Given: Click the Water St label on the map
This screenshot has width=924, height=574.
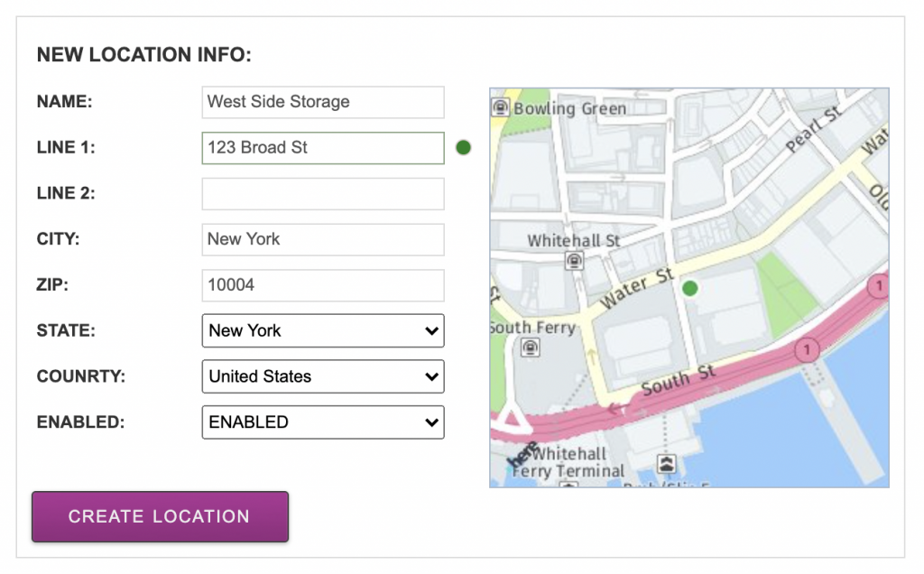Looking at the screenshot, I should coord(636,290).
